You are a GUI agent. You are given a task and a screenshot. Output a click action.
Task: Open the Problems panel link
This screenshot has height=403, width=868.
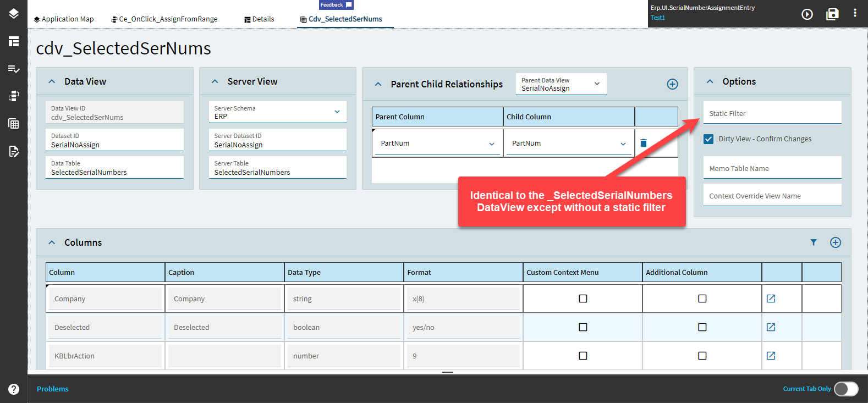(53, 389)
